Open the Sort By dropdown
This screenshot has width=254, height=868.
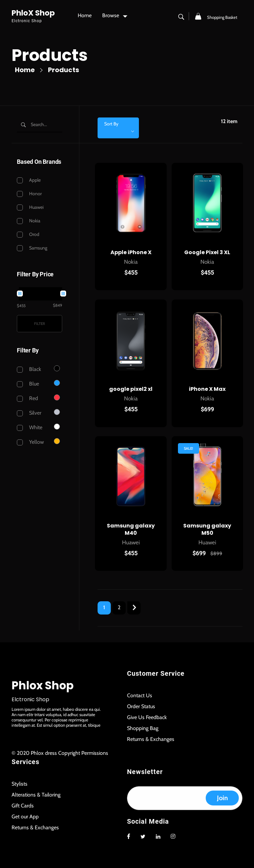point(118,128)
